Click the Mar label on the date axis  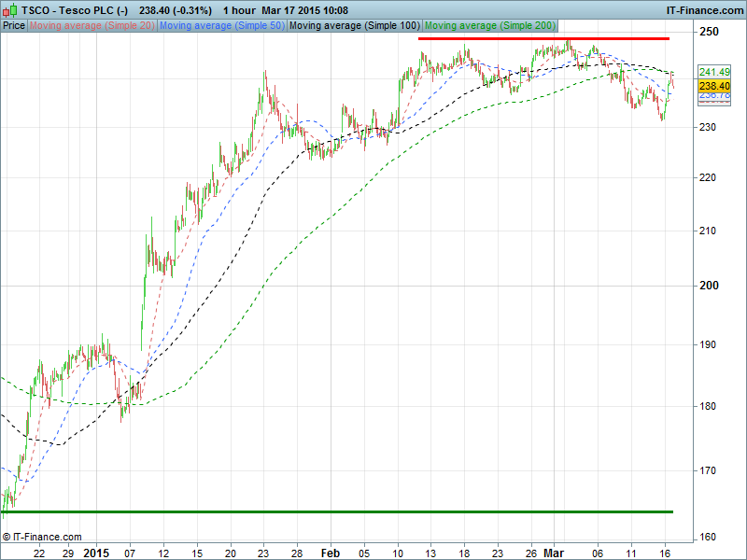tap(555, 552)
